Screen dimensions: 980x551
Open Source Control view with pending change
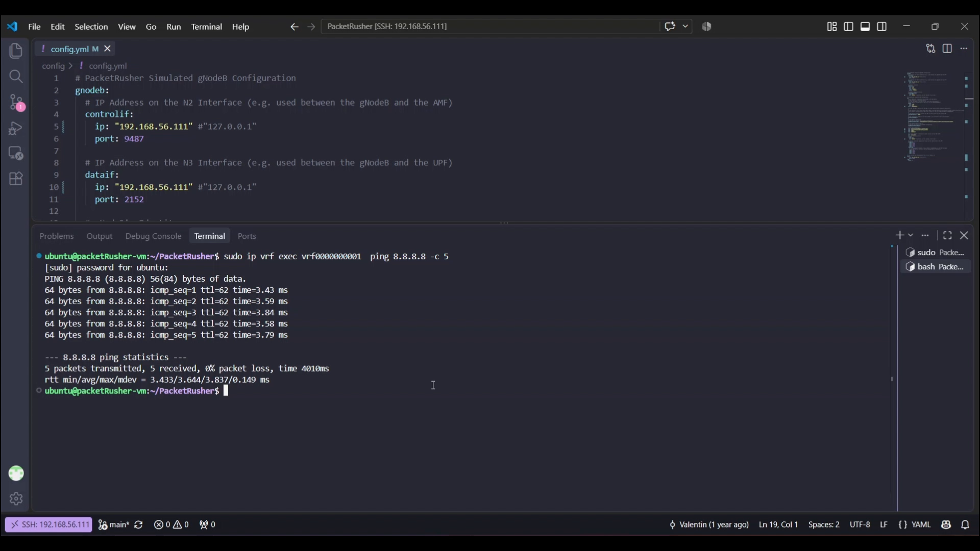[16, 103]
